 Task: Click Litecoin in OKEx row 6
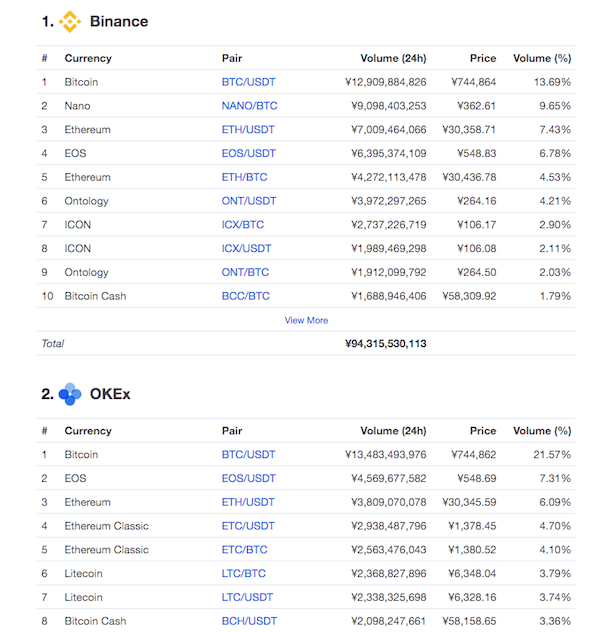click(x=83, y=574)
